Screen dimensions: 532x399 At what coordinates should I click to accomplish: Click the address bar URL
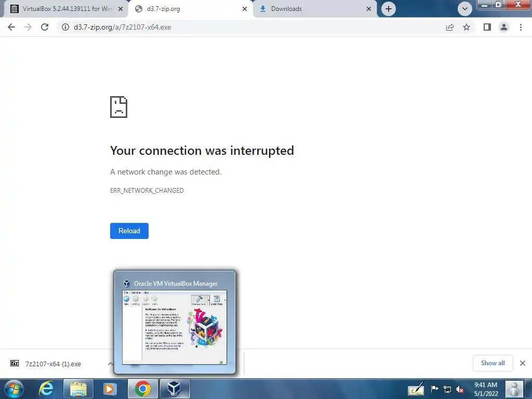pyautogui.click(x=123, y=27)
